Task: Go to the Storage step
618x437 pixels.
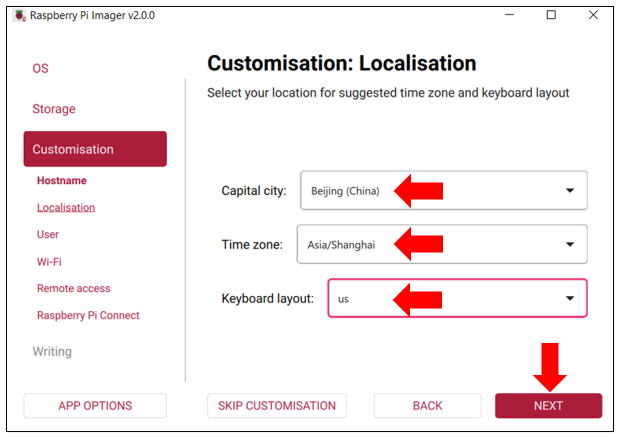Action: click(x=54, y=109)
